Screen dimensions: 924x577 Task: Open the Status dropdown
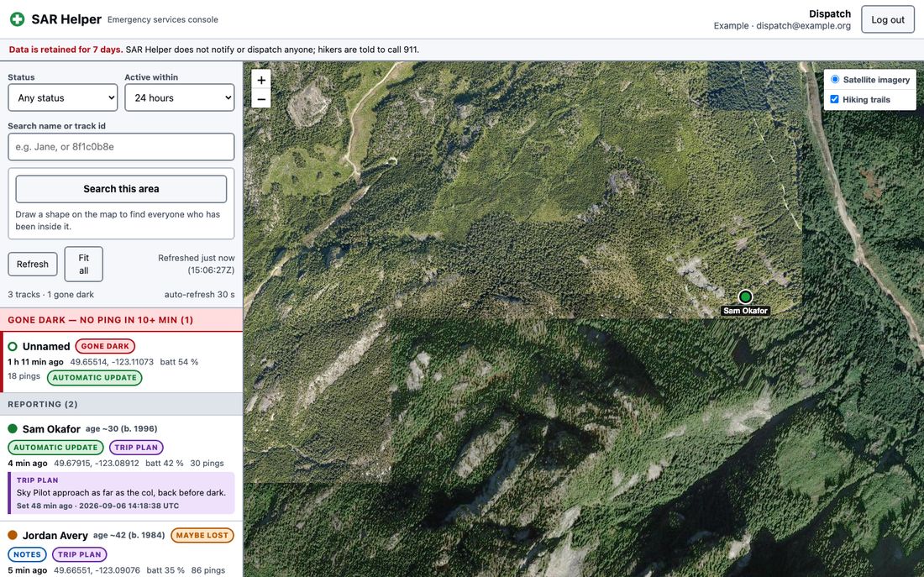coord(62,97)
